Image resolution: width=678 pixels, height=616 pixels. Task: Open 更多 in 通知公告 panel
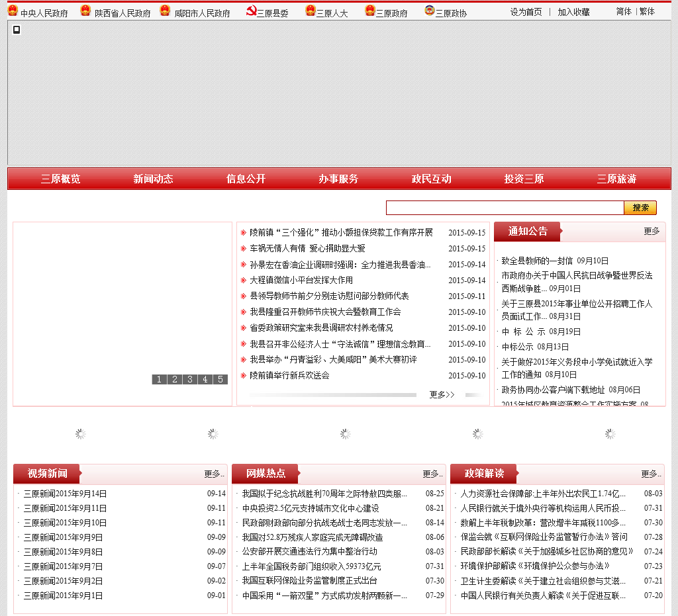(x=652, y=231)
